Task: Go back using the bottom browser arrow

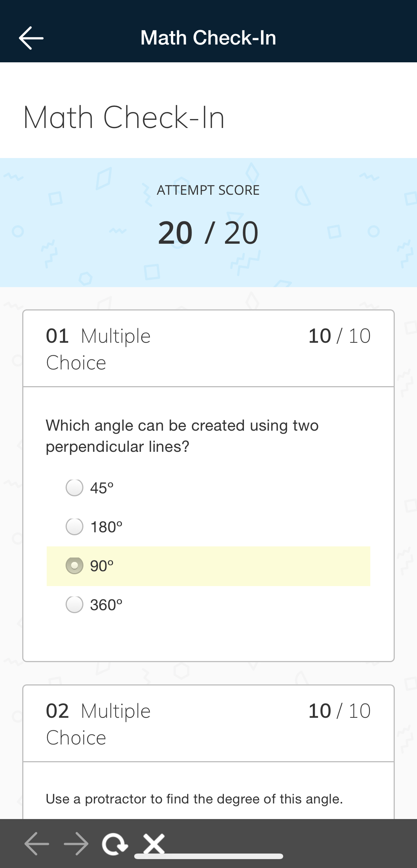Action: point(37,844)
